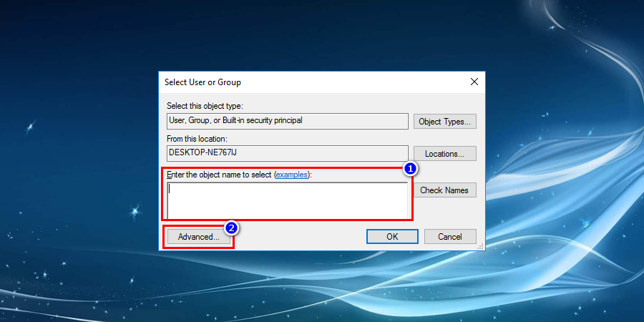Click the Locations button

445,154
